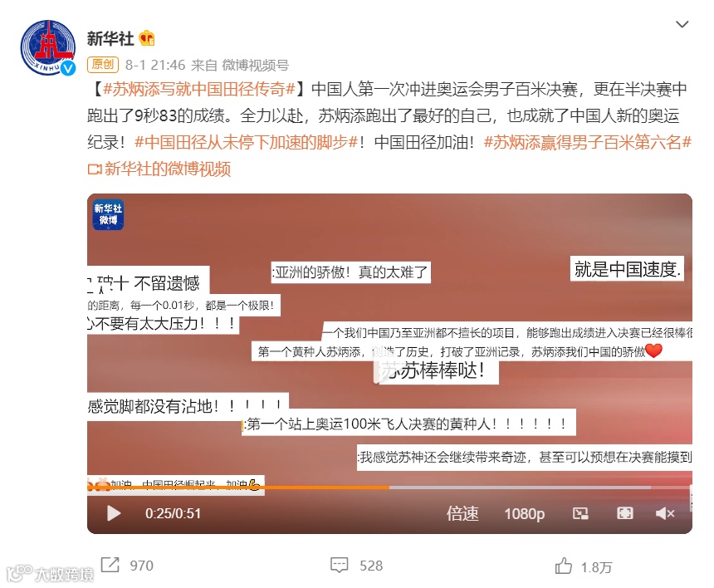The image size is (714, 588).
Task: Open hashtag #中国田径从未停下加速的脚步#
Action: pyautogui.click(x=247, y=142)
